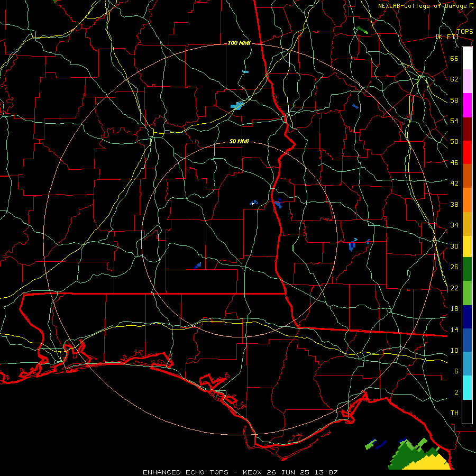Pick the gold legend swatch near 34

click(x=467, y=224)
